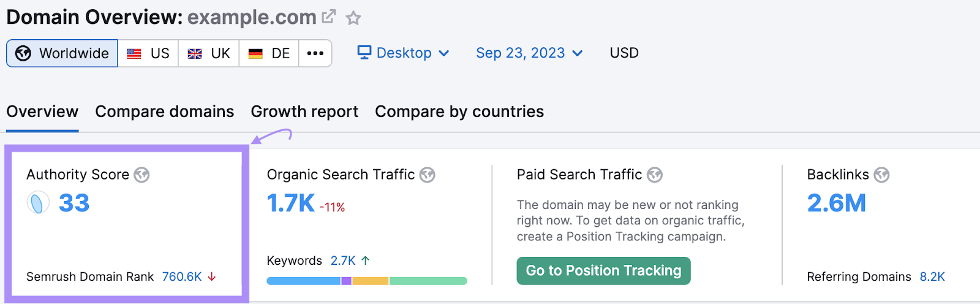Click the Authority Score gauge icon
Viewport: 980px width, 304px height.
[37, 203]
